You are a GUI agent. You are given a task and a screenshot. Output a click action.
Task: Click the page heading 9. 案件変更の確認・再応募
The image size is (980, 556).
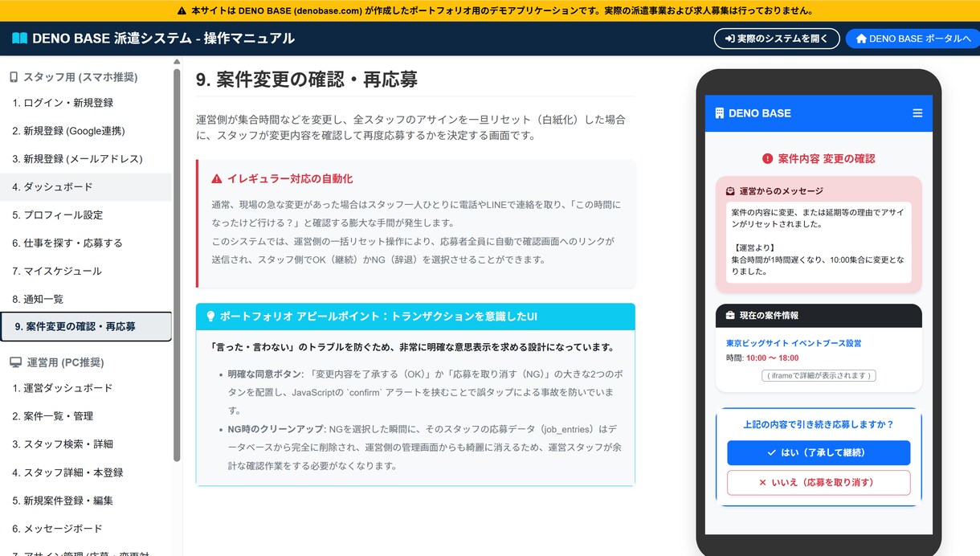tap(307, 80)
